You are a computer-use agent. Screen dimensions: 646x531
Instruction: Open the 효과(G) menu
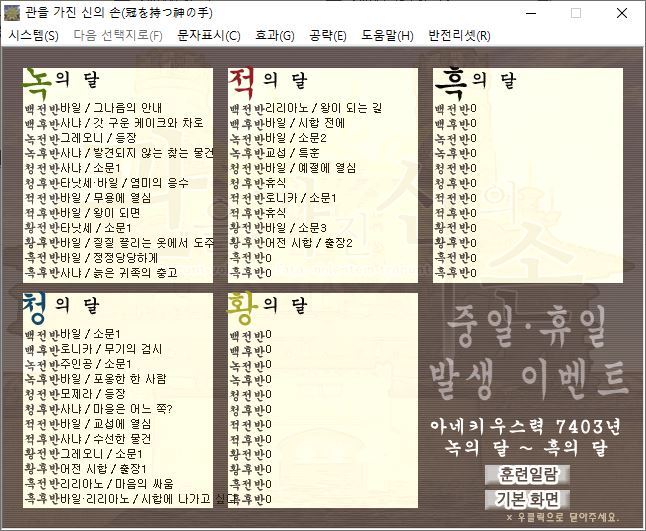pos(275,36)
